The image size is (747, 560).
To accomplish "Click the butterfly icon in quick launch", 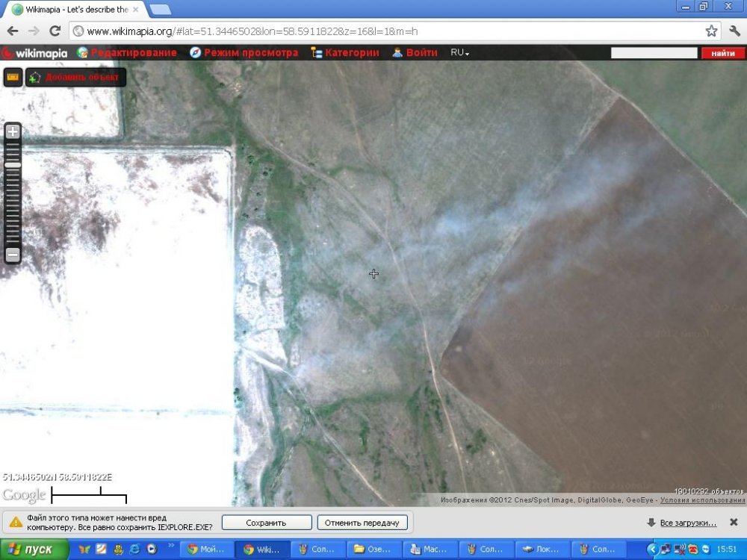I will point(84,549).
